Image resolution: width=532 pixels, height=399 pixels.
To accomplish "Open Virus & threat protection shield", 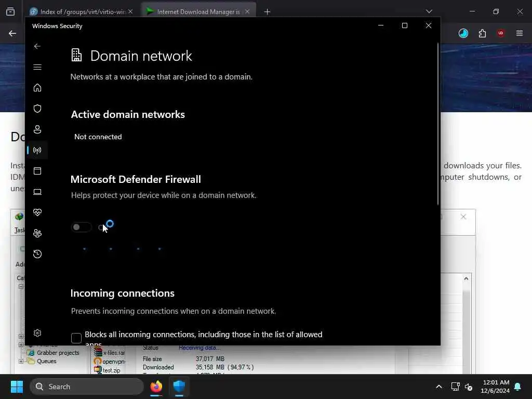I will (x=37, y=109).
